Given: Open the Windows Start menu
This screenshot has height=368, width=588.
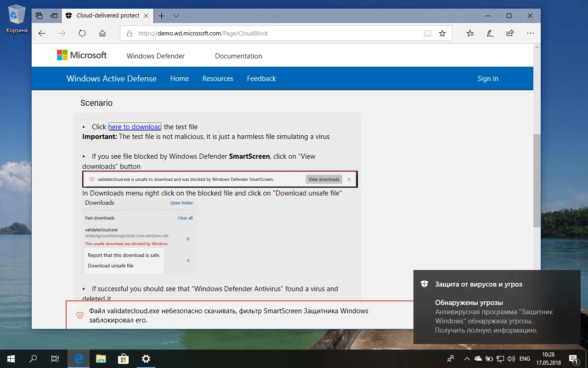Looking at the screenshot, I should 11,358.
